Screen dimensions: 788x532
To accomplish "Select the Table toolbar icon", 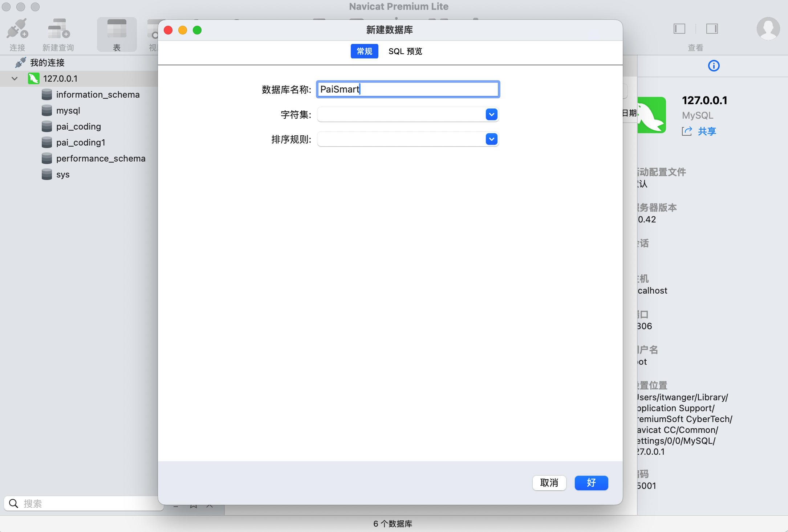I will coord(117,29).
